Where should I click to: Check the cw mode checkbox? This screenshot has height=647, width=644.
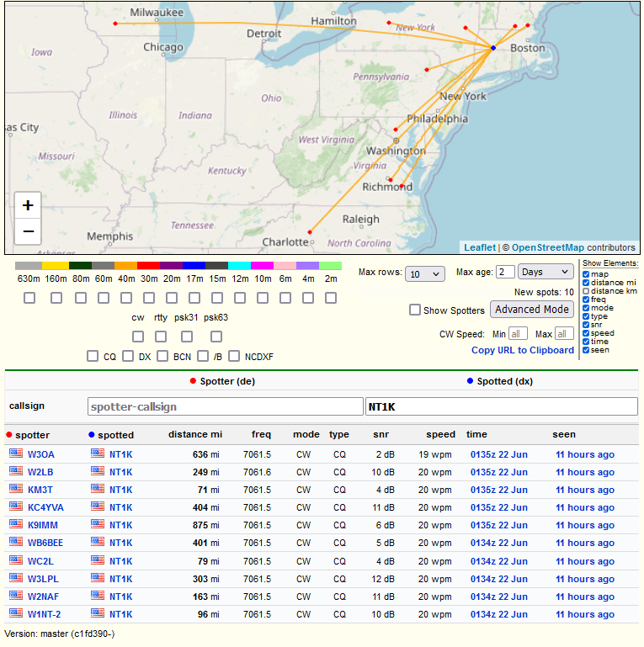pos(138,337)
